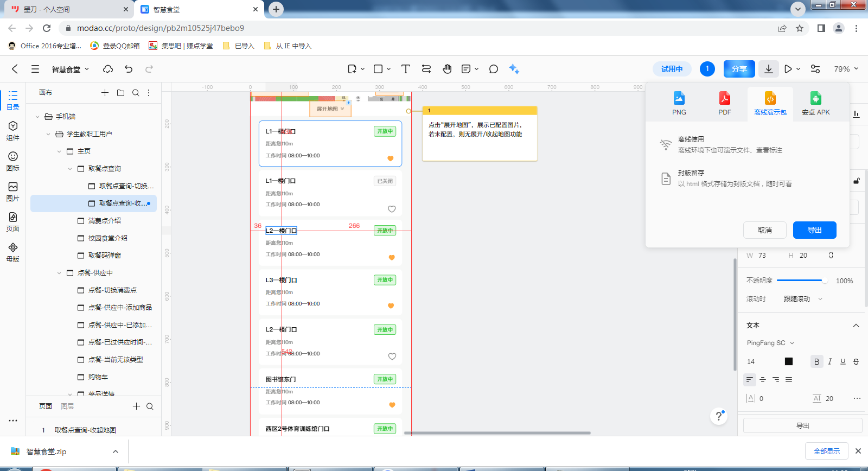Open the 图标 icons panel
Screen dimensions: 868x471
(13, 161)
